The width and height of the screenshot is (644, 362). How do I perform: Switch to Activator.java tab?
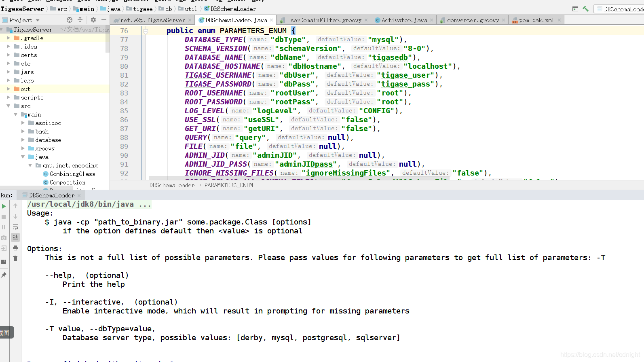pyautogui.click(x=404, y=20)
